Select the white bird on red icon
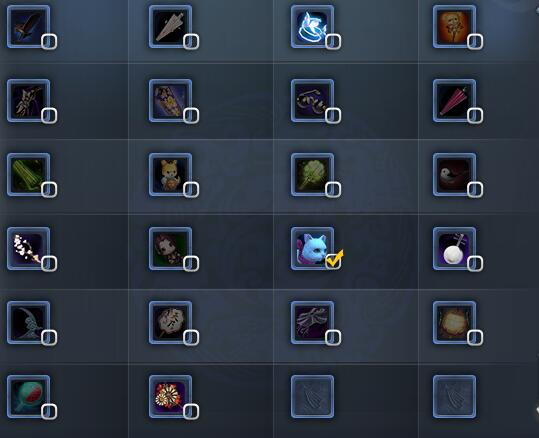539x438 pixels. pos(454,175)
